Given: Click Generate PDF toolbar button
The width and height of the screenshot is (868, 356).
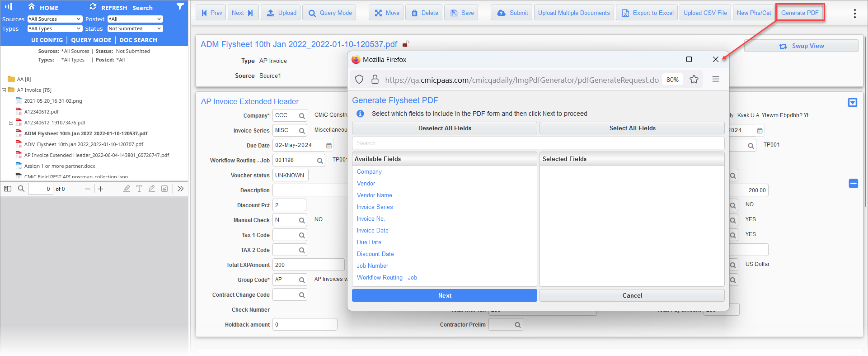Looking at the screenshot, I should [x=800, y=13].
